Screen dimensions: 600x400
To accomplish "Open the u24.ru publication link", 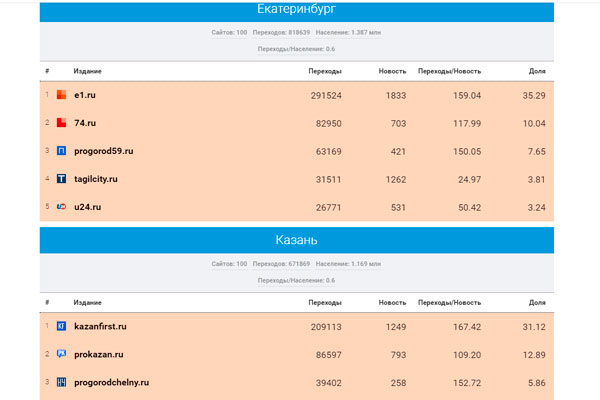I will [x=88, y=207].
